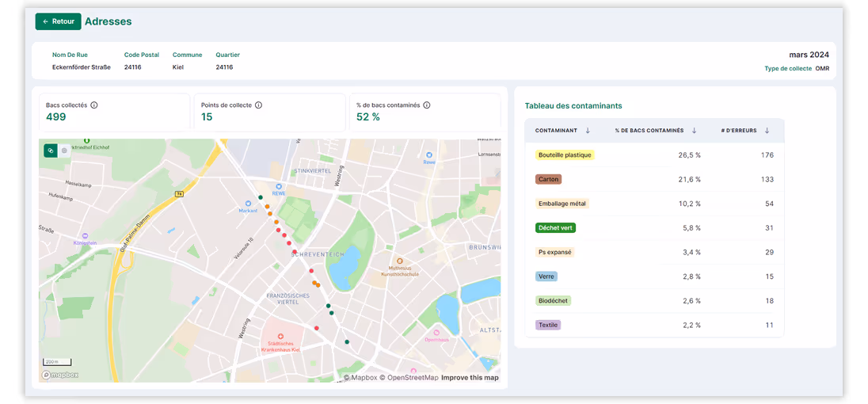This screenshot has height=404, width=868.
Task: Open the Bacs collectés info tooltip icon
Action: [94, 105]
